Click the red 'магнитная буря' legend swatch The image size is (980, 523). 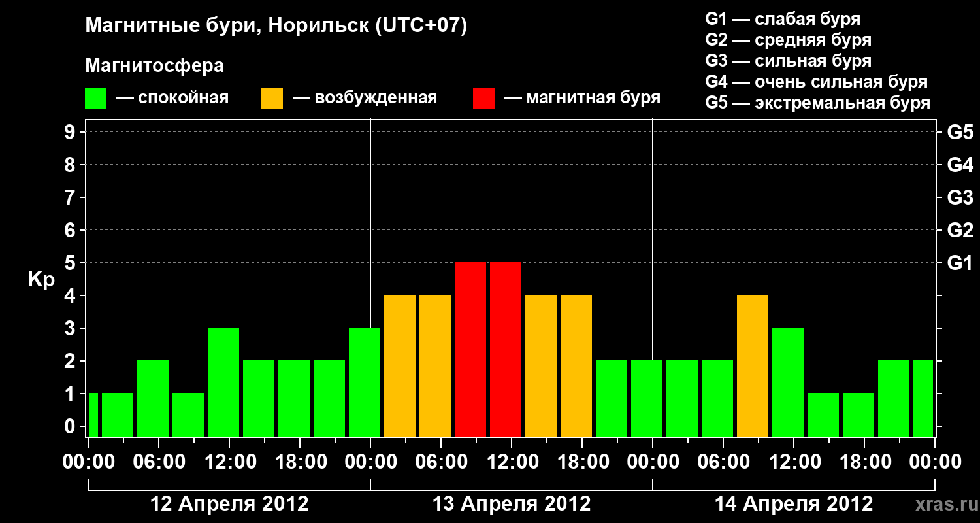tap(483, 99)
